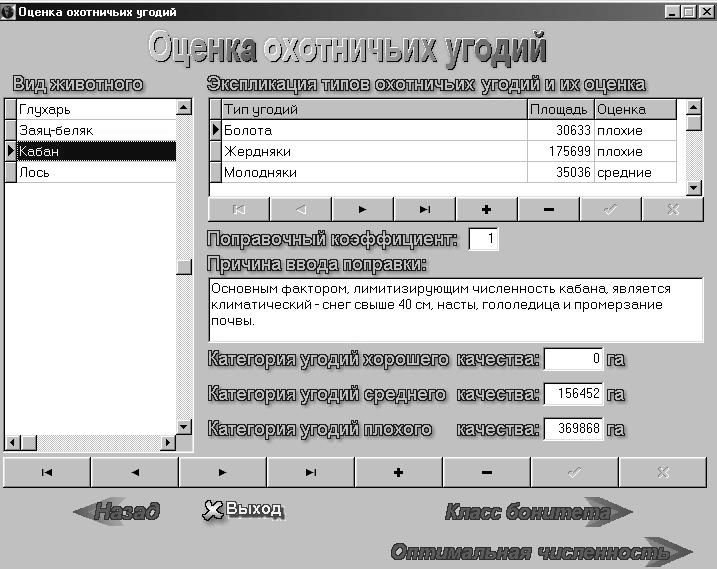
Task: Click the correction coefficient input field
Action: click(484, 239)
